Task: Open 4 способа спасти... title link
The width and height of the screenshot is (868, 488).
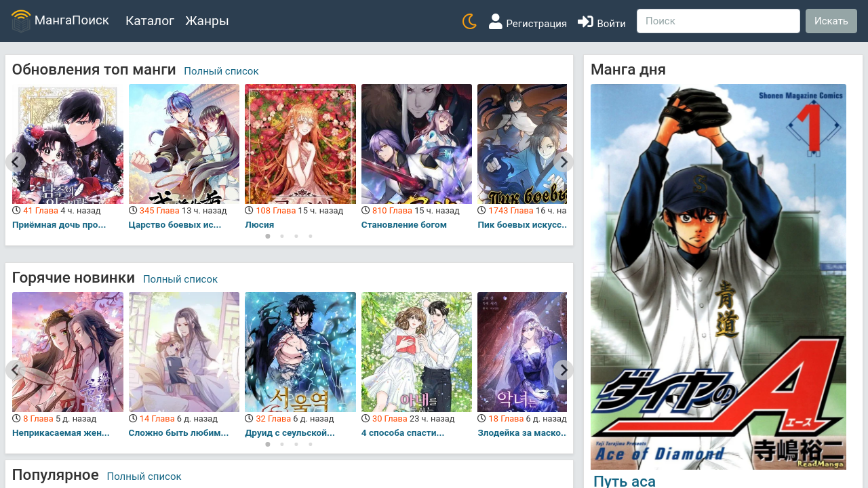Action: pyautogui.click(x=403, y=432)
